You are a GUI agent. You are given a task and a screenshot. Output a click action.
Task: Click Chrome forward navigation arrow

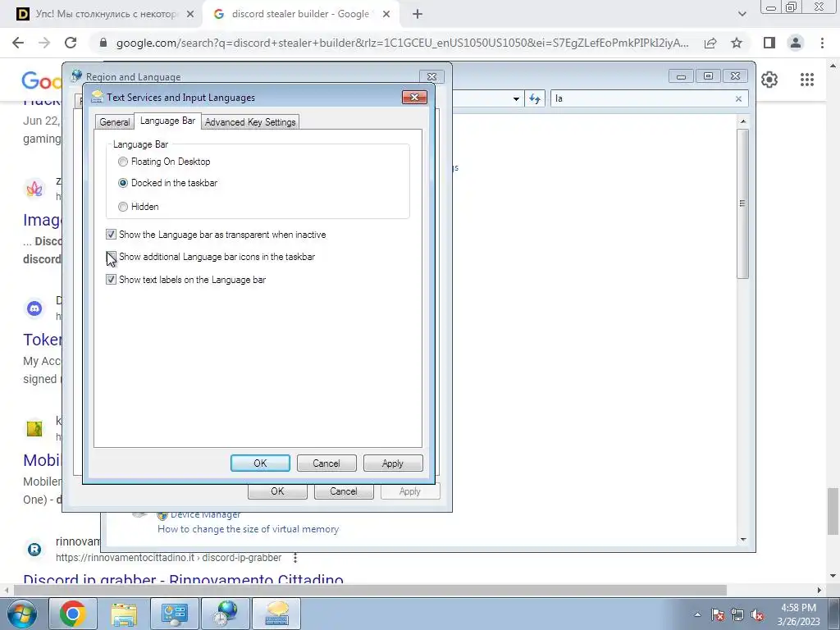point(44,43)
